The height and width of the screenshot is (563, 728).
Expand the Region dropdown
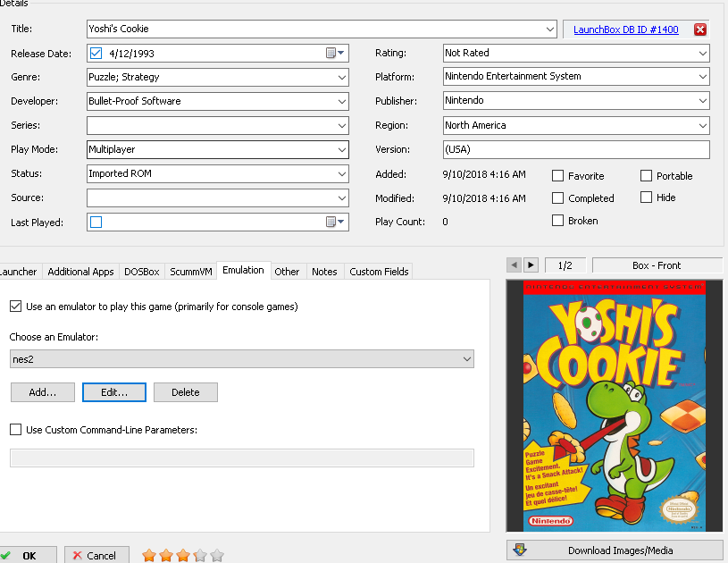click(703, 125)
